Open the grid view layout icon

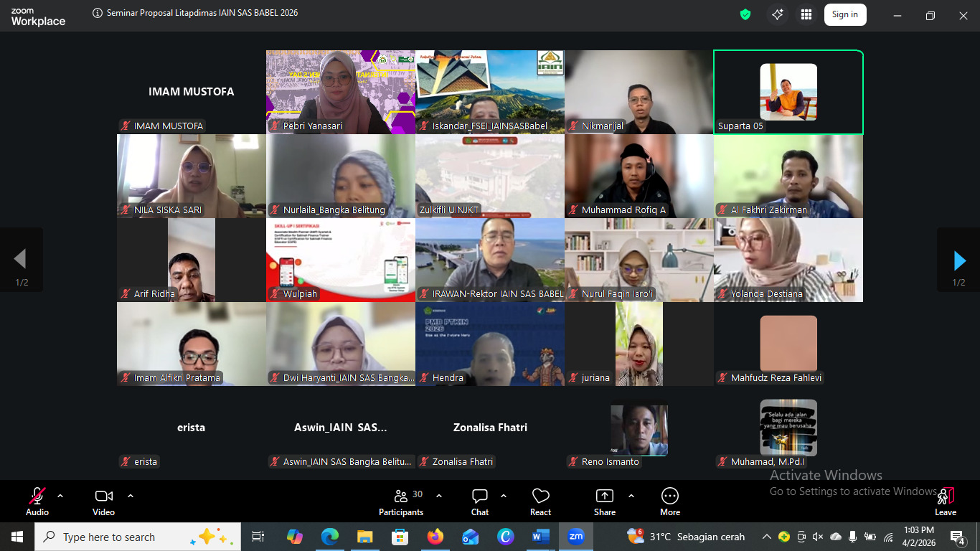coord(806,14)
